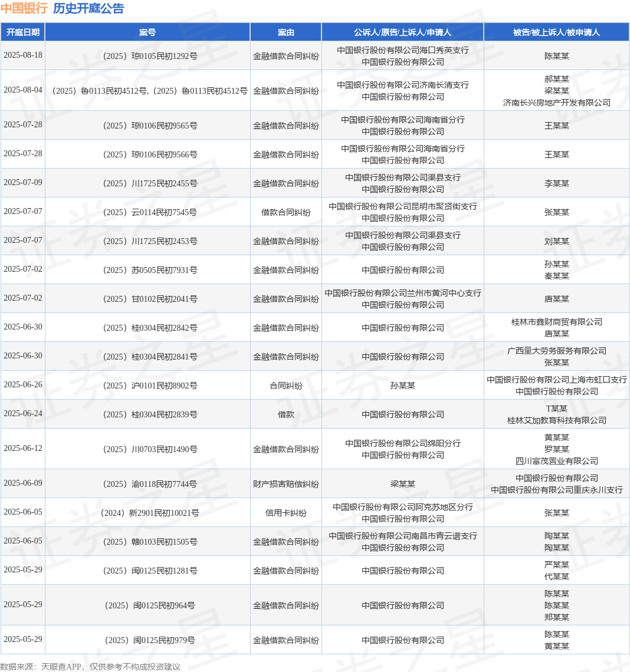630x672 pixels.
Task: Click defendant 中国银行股份有限公司上海市虹口支行
Action: pos(557,380)
